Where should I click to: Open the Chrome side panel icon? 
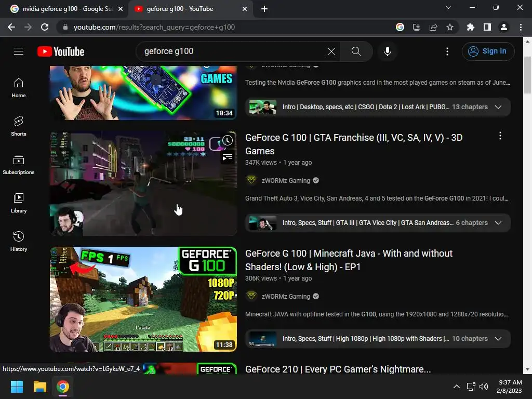(487, 27)
